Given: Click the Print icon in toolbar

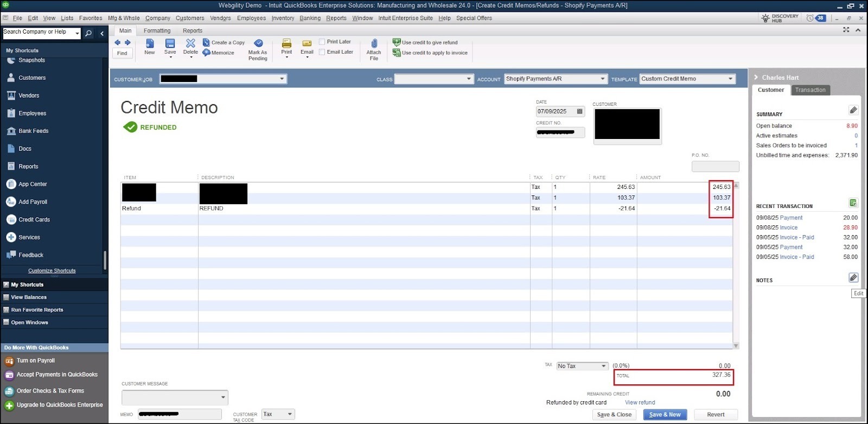Looking at the screenshot, I should tap(286, 43).
